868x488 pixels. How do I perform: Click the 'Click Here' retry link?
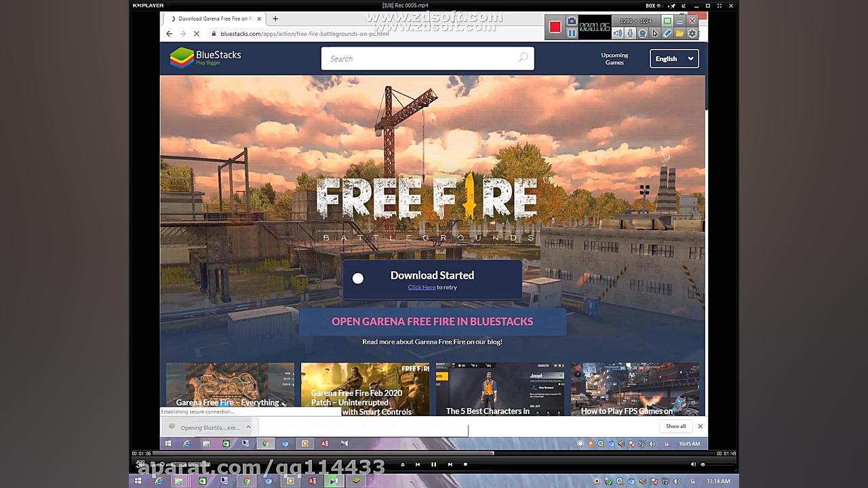[x=422, y=287]
